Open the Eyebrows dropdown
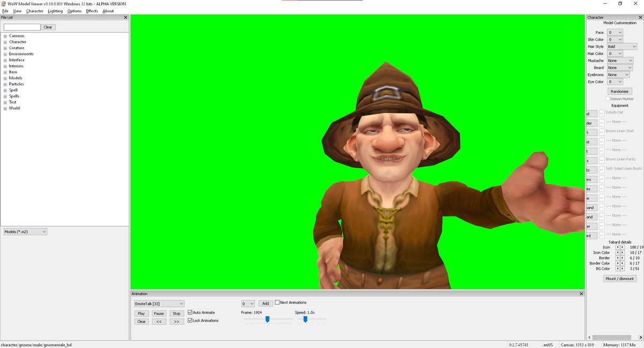644x348 pixels. pyautogui.click(x=618, y=75)
